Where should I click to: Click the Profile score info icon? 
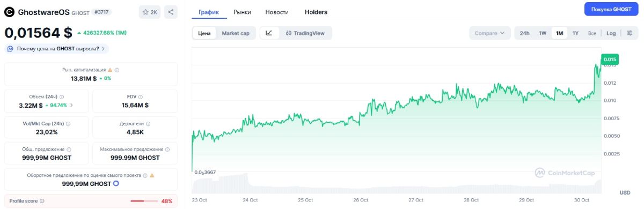tap(42, 201)
